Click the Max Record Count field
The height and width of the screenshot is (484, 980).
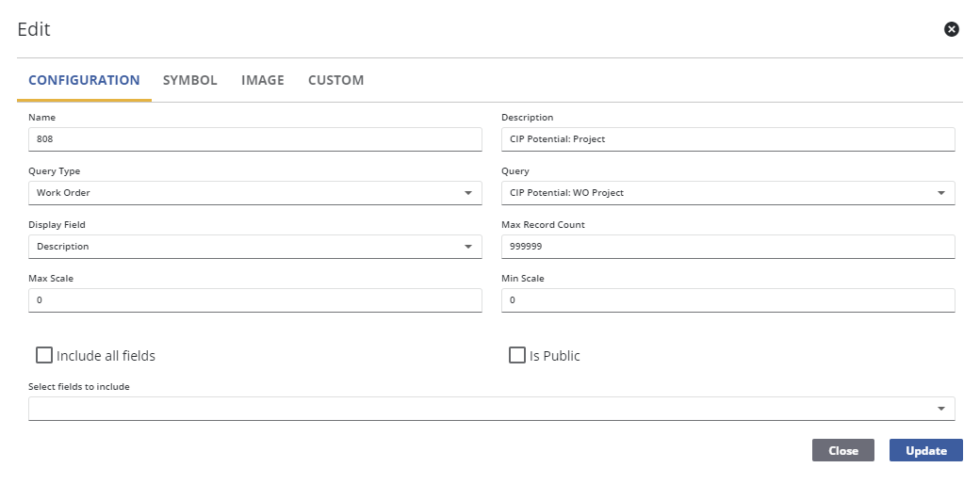pos(727,246)
